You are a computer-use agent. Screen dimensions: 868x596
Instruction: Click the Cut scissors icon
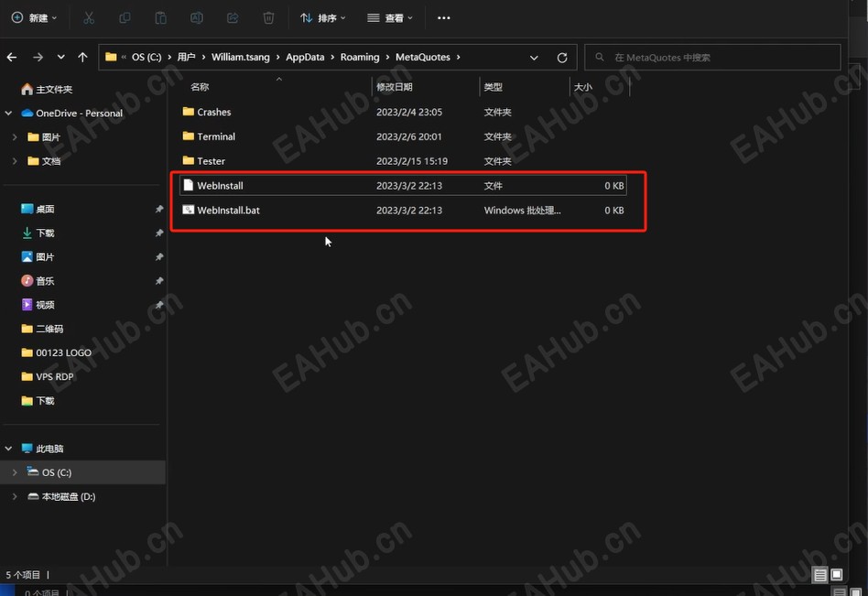tap(89, 17)
